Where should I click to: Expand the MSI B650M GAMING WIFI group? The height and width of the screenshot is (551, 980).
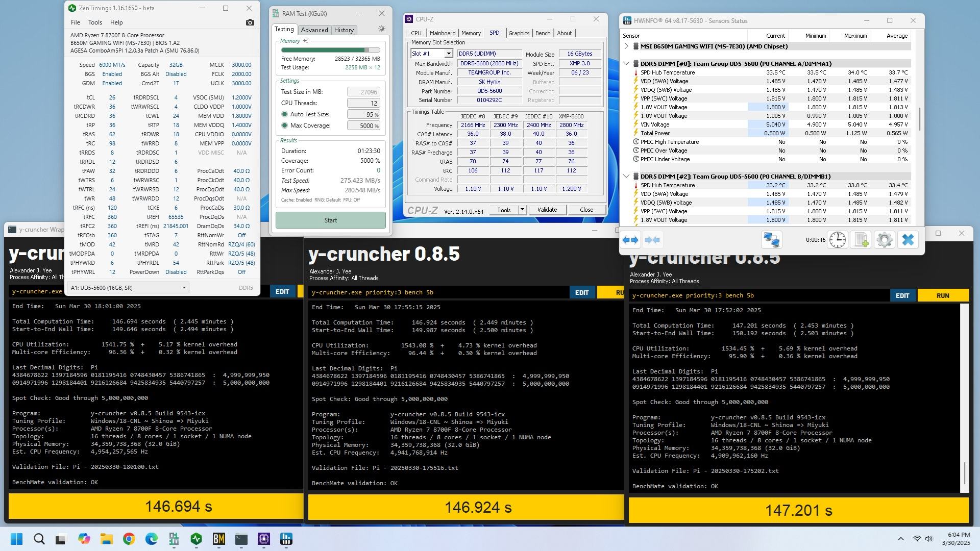tap(626, 46)
